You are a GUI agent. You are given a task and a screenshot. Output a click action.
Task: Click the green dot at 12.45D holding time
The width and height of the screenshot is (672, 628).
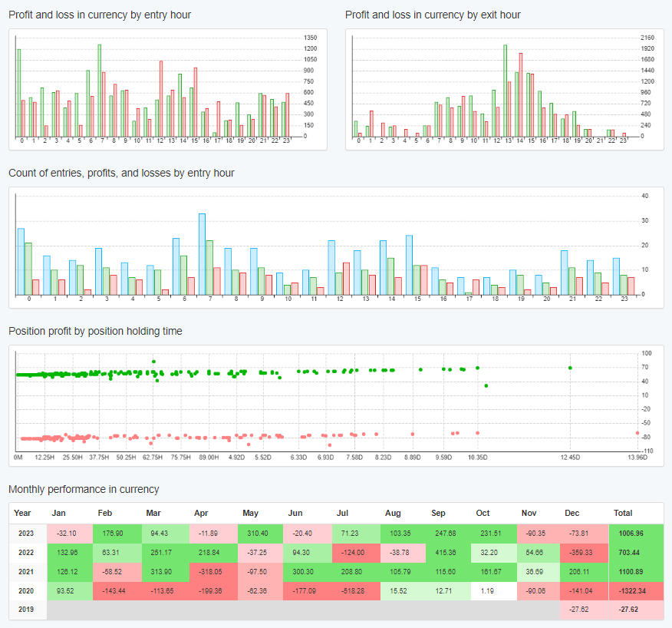pos(570,368)
